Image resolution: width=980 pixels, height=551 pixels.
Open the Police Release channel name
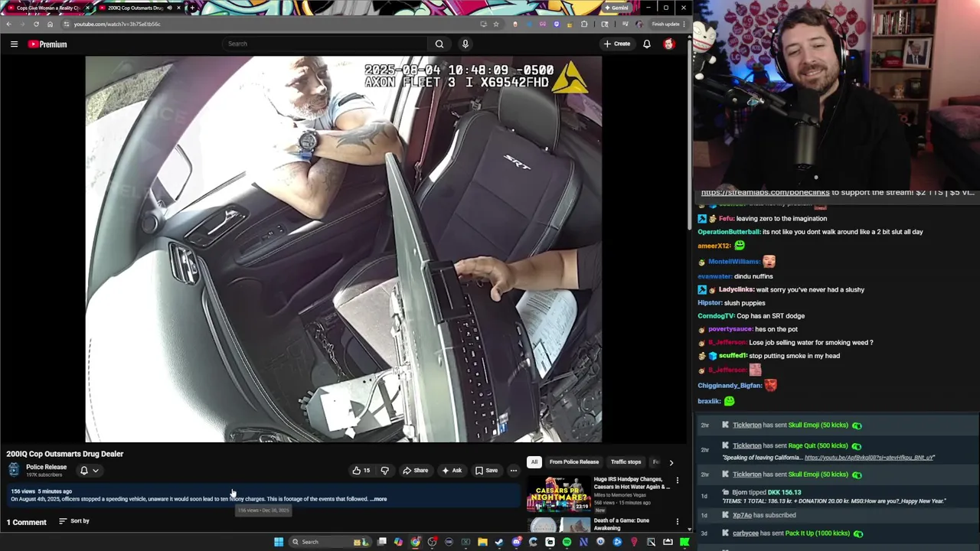(46, 467)
